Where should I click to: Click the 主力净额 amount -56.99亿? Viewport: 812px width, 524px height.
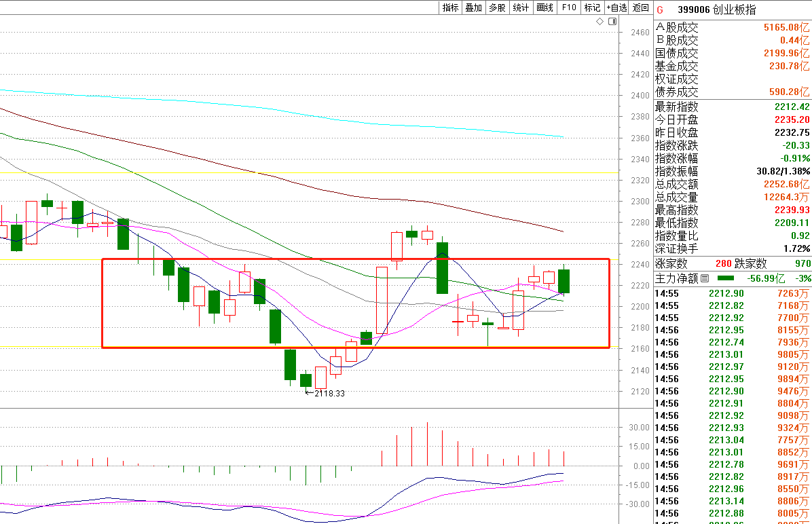(766, 278)
